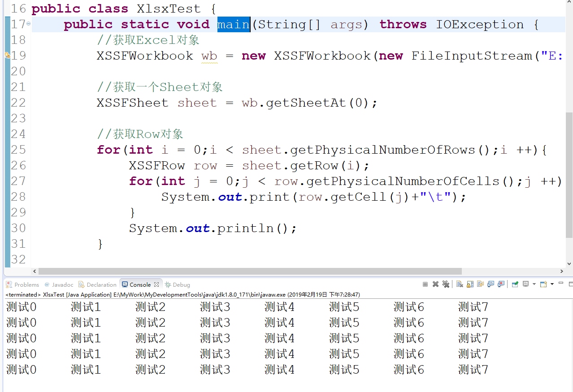Click the Terminate button in Console toolbar

click(x=425, y=284)
